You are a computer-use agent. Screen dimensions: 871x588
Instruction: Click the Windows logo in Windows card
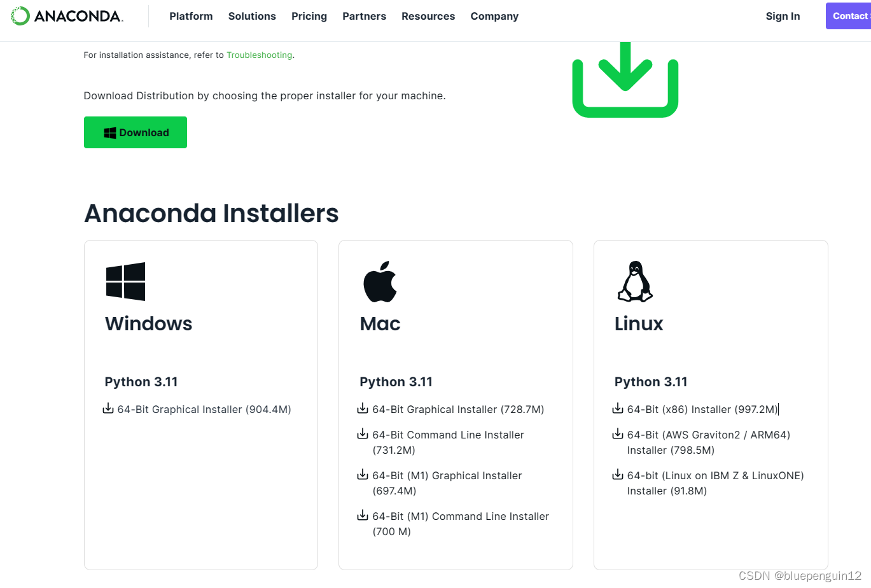click(125, 281)
